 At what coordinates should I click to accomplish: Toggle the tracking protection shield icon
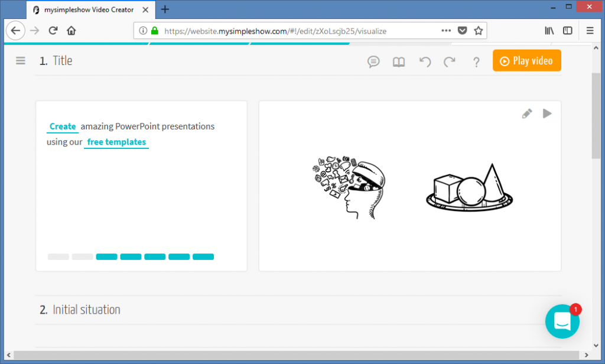(461, 30)
